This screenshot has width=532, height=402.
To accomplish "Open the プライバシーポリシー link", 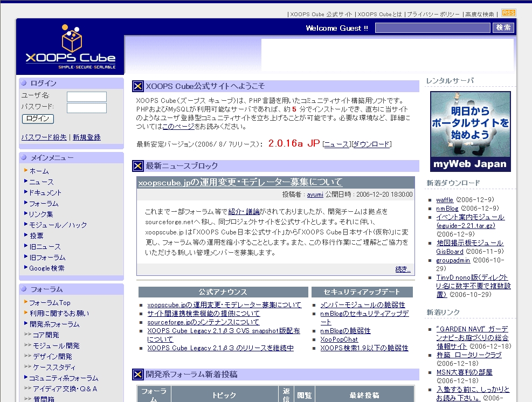I will (x=433, y=14).
